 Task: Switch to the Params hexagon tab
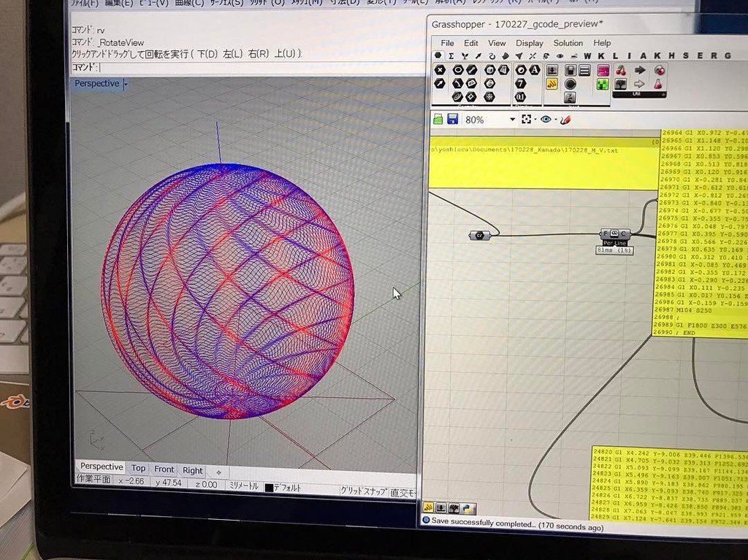pos(438,55)
